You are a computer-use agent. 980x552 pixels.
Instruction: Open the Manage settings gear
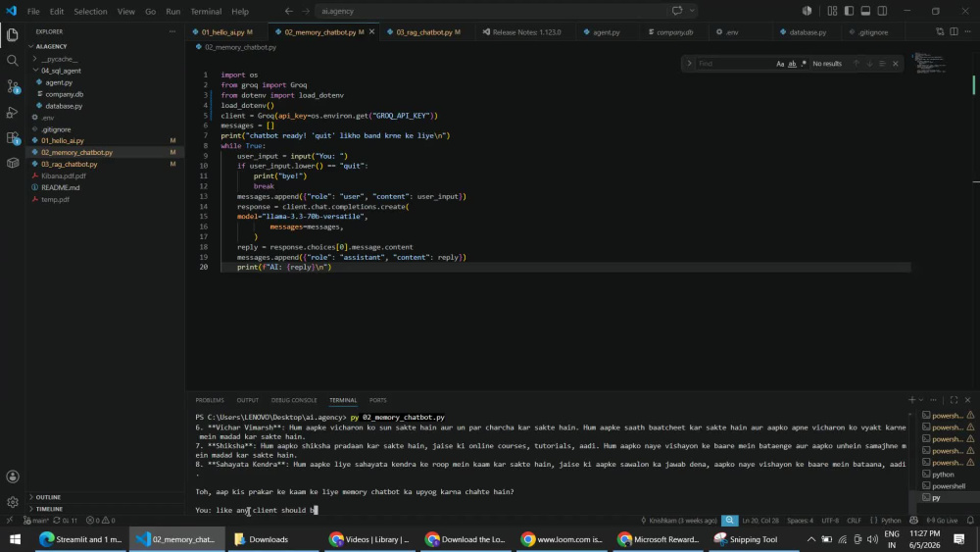[13, 502]
